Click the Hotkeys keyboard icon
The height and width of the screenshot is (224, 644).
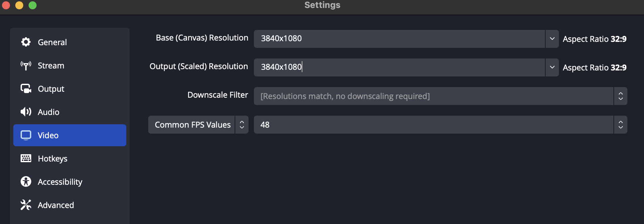(26, 159)
